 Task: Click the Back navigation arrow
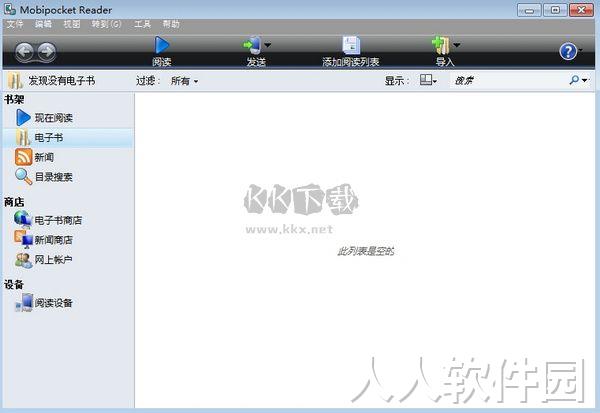pos(25,52)
